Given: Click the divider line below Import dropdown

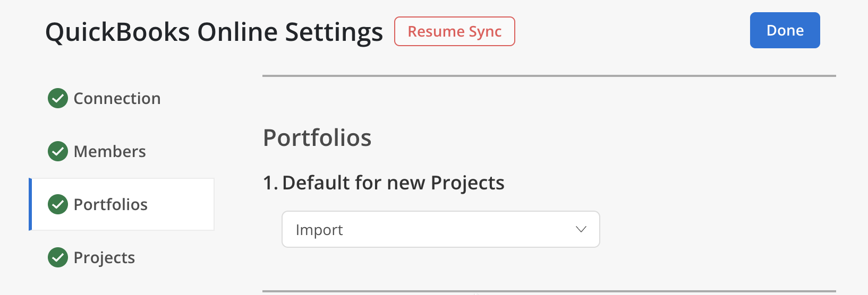Looking at the screenshot, I should click(x=549, y=291).
